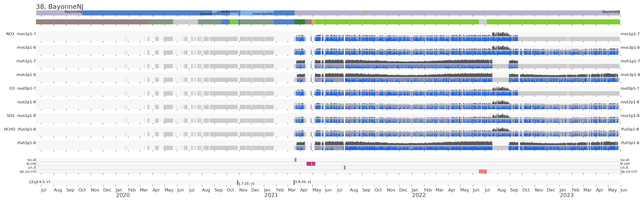This screenshot has width=644, height=202.
Task: Click the CFs marker labeled 1.8.26, v1
Action: (x=294, y=183)
